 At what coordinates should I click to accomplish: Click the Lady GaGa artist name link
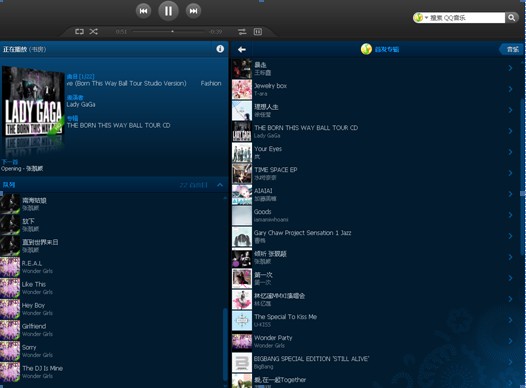pos(81,105)
